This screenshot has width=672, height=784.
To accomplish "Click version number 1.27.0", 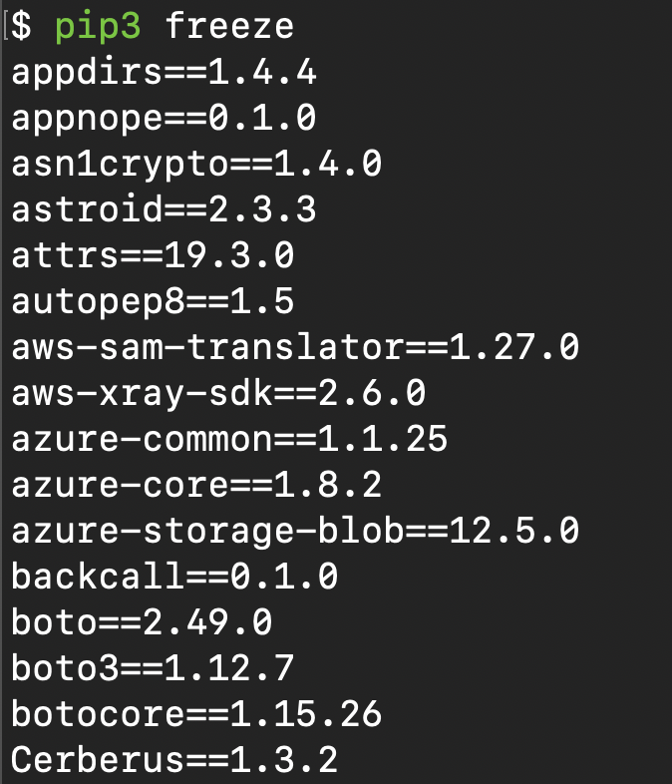I will (x=514, y=348).
